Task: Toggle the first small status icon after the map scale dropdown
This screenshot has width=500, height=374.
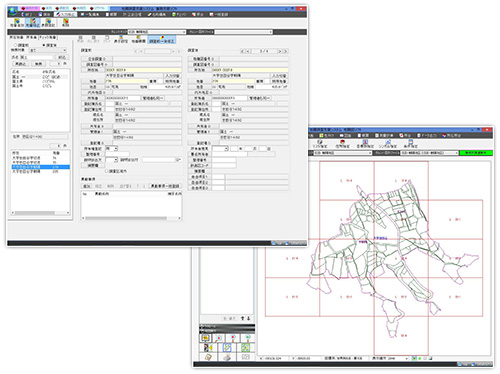Action: pyautogui.click(x=414, y=358)
